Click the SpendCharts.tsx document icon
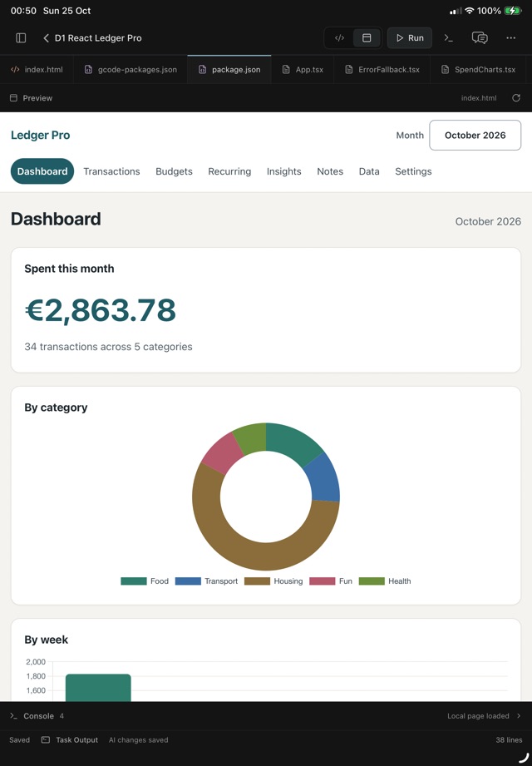 pos(445,70)
